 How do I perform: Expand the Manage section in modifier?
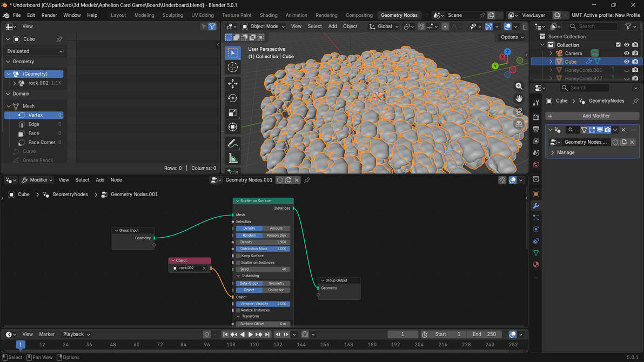pos(566,152)
